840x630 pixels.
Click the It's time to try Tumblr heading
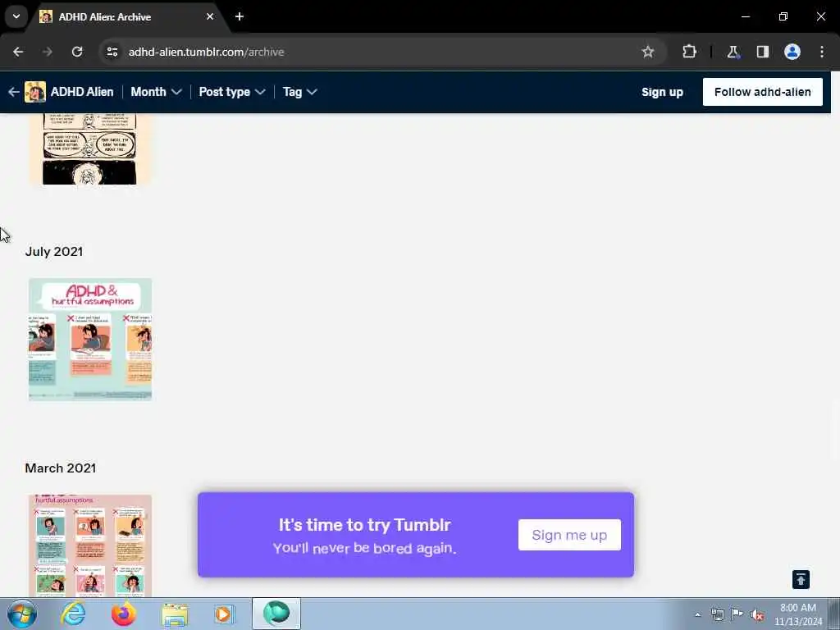tap(365, 525)
